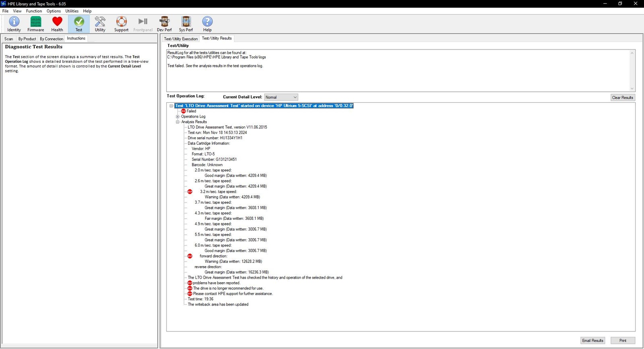Click stop icon beside drive no longer recommended

coord(190,288)
